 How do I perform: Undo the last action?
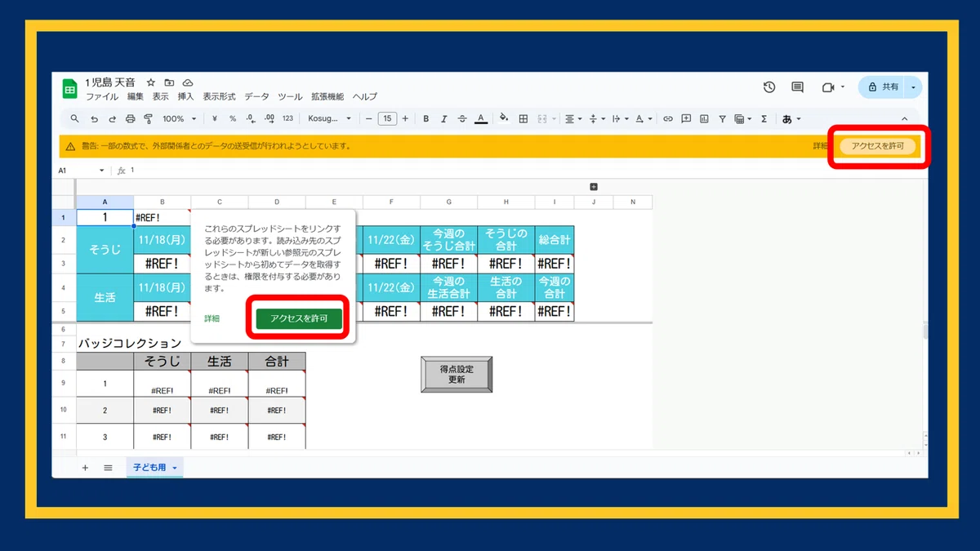94,119
